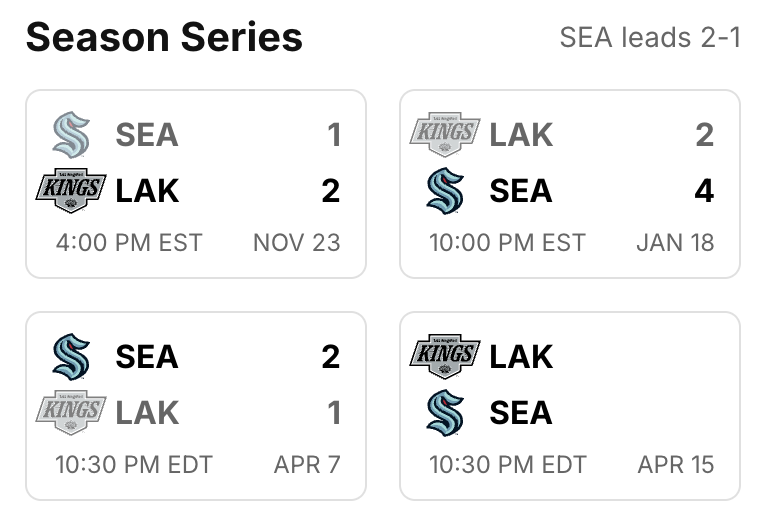Select the APR 15 date label
The width and height of the screenshot is (770, 522).
point(676,465)
